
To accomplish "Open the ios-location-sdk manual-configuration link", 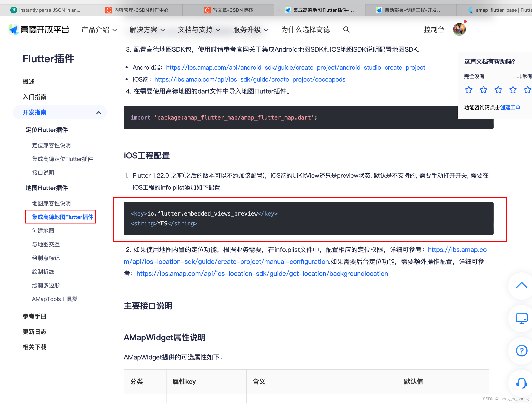I will (227, 262).
